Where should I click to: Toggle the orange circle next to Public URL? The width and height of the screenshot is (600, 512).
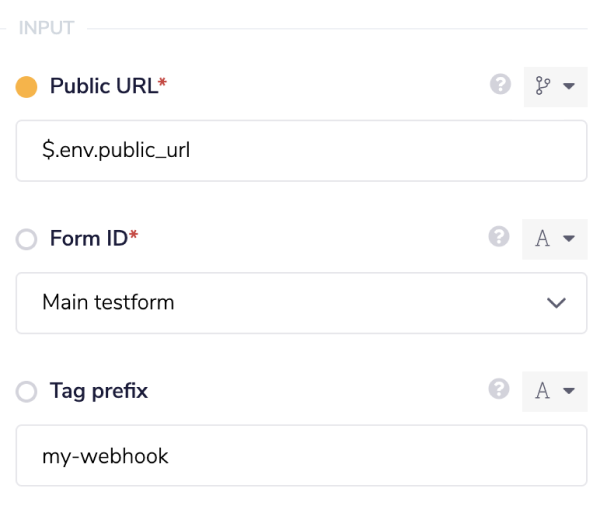(27, 87)
